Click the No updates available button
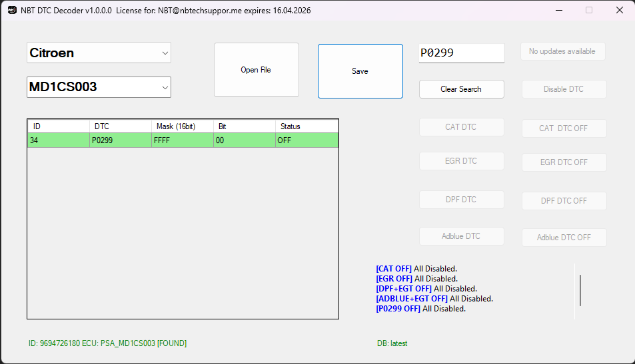Viewport: 635px width, 364px height. pos(563,51)
